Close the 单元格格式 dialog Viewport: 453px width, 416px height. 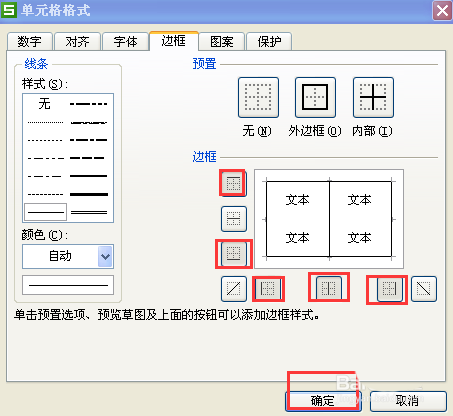point(442,11)
